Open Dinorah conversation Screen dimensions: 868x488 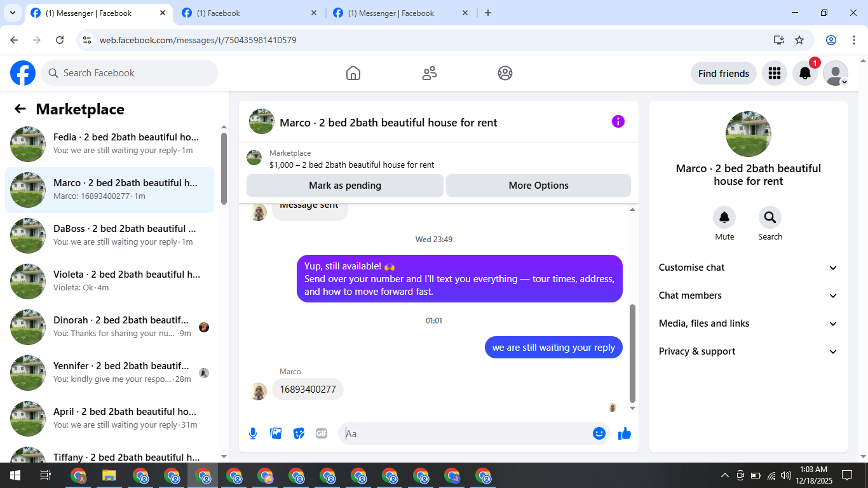click(109, 327)
